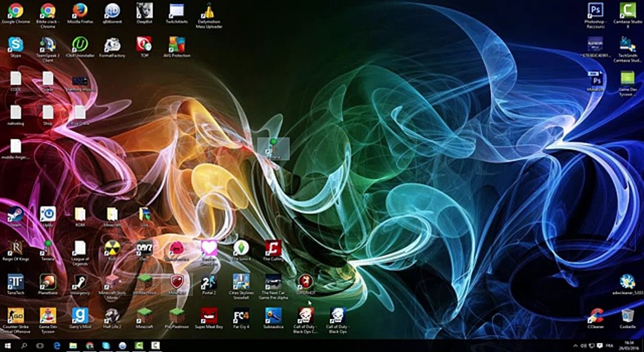Select the Dailymotion Mass Uploader shortcut

pos(209,16)
